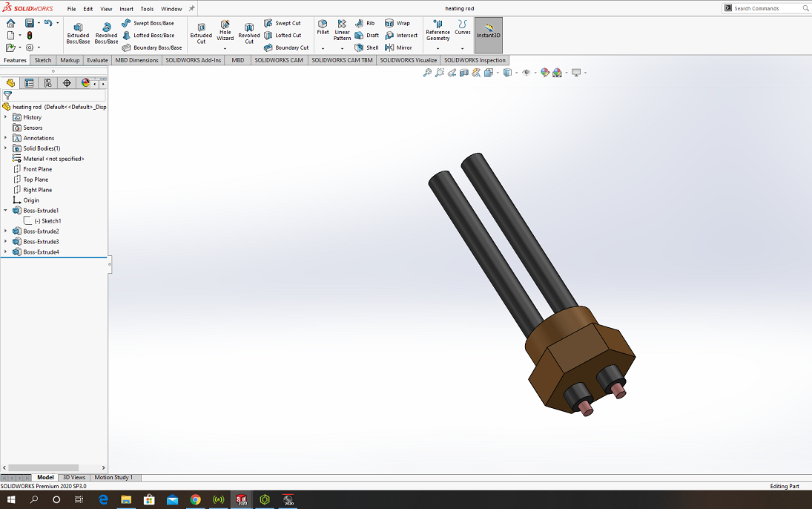The height and width of the screenshot is (509, 812).
Task: Switch to the Evaluate tab
Action: [x=97, y=60]
